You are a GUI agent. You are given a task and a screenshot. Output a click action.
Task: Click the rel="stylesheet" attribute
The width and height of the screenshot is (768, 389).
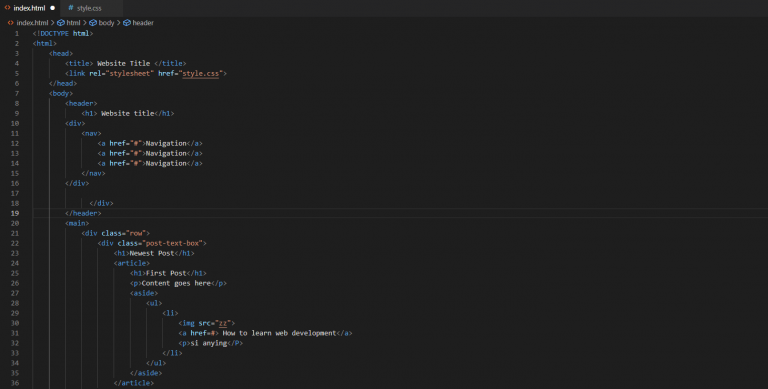(121, 73)
